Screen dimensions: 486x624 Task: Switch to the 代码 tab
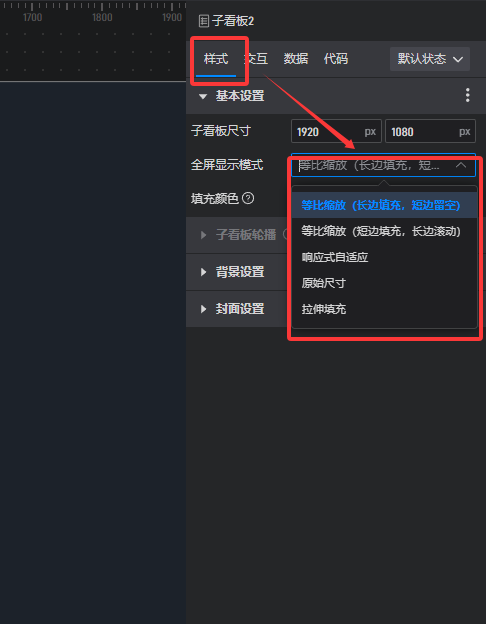336,59
